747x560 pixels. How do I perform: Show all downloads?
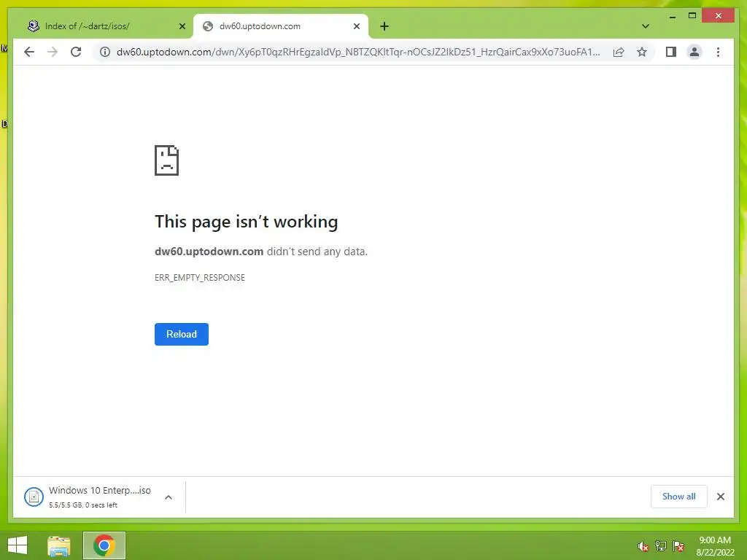tap(679, 497)
